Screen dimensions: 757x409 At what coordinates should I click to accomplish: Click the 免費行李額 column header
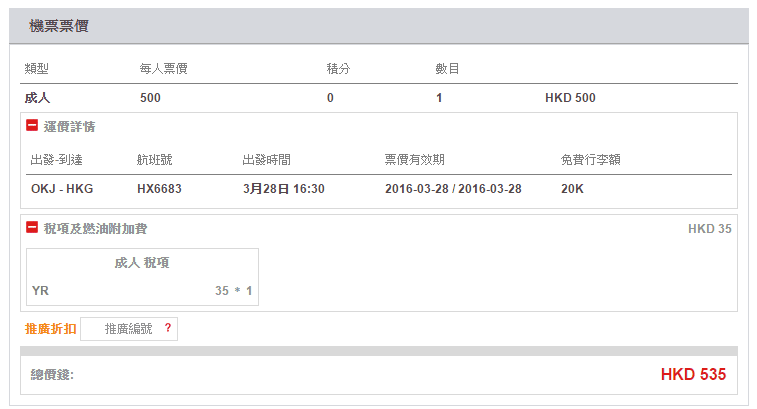click(x=591, y=159)
